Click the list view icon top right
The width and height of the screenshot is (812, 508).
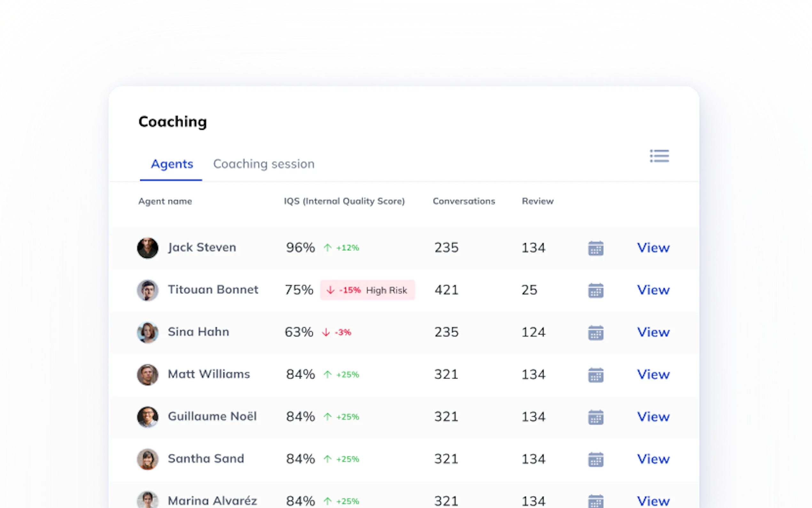click(659, 156)
